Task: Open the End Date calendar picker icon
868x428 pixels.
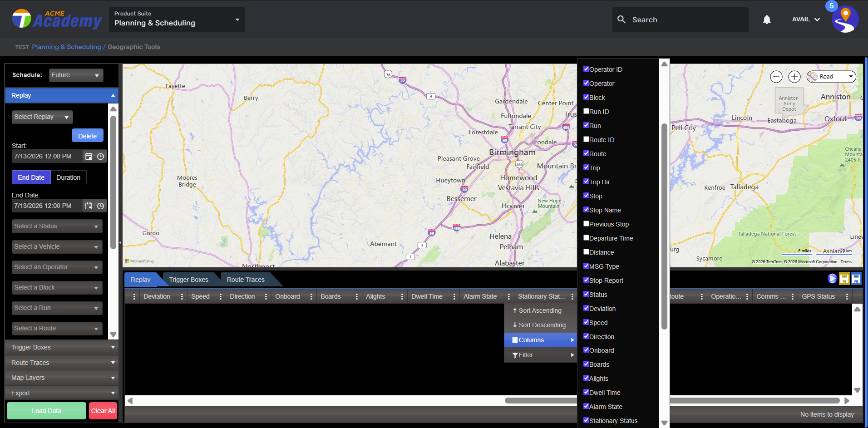Action: click(89, 206)
